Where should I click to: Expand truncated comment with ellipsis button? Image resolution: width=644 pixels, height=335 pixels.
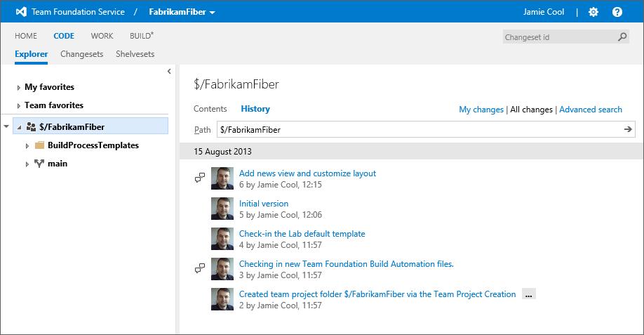point(528,294)
